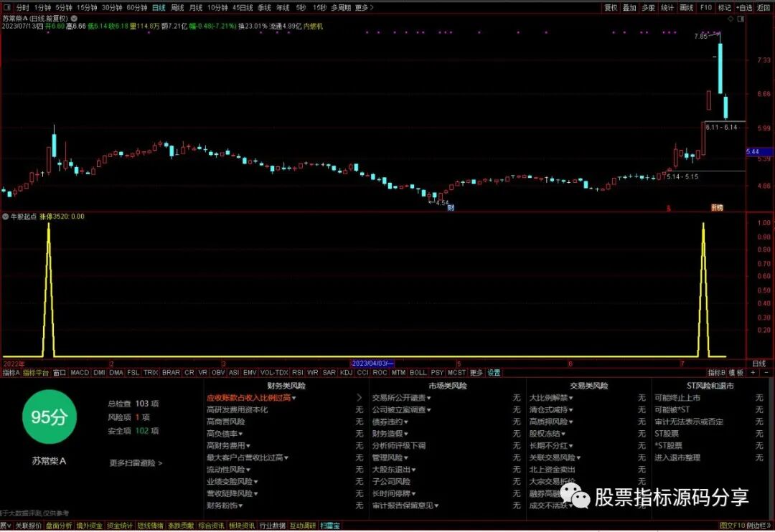Collapse the 牛股起点 indicator circle icon
775x532 pixels.
(x=6, y=217)
